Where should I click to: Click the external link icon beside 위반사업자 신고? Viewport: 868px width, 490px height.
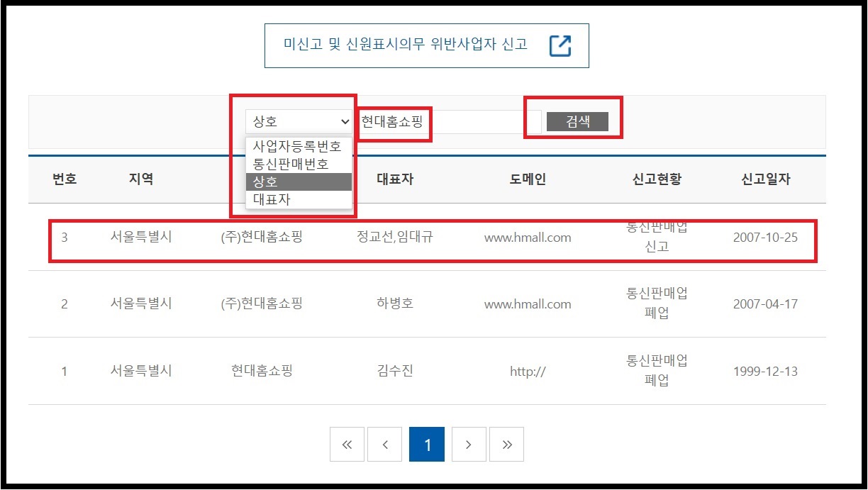click(x=560, y=45)
